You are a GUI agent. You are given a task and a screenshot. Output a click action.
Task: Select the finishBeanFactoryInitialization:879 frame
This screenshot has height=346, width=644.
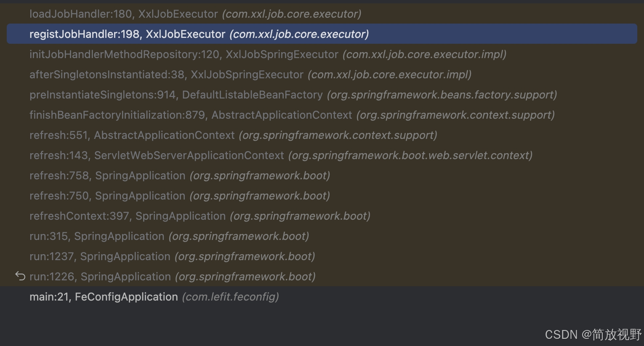(190, 115)
